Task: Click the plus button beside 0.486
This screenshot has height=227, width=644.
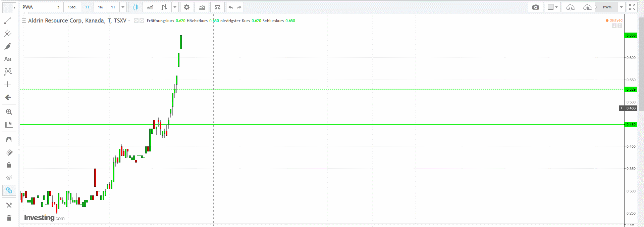Action: [622, 108]
